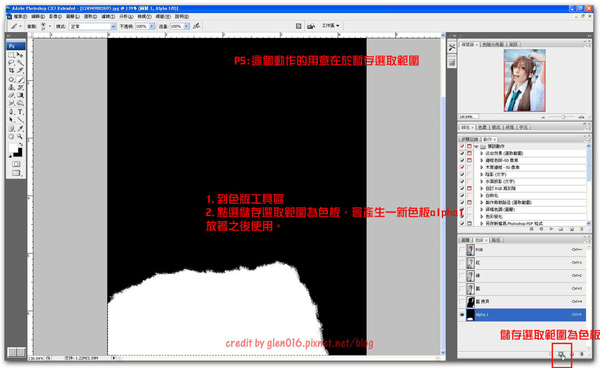This screenshot has width=600, height=368.
Task: Collapse the 預設動作 action set
Action: click(x=476, y=146)
